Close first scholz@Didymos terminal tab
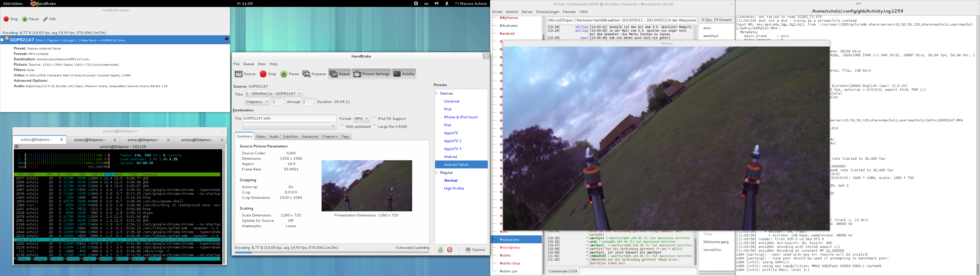This screenshot has width=980, height=276. [61, 140]
